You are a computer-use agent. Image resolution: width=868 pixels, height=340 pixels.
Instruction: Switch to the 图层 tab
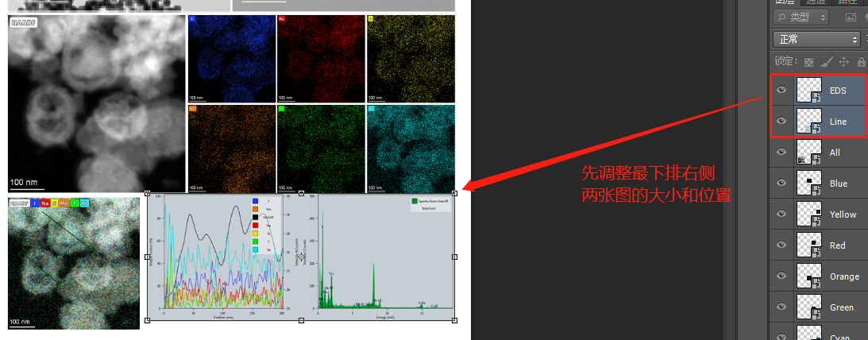[785, 2]
